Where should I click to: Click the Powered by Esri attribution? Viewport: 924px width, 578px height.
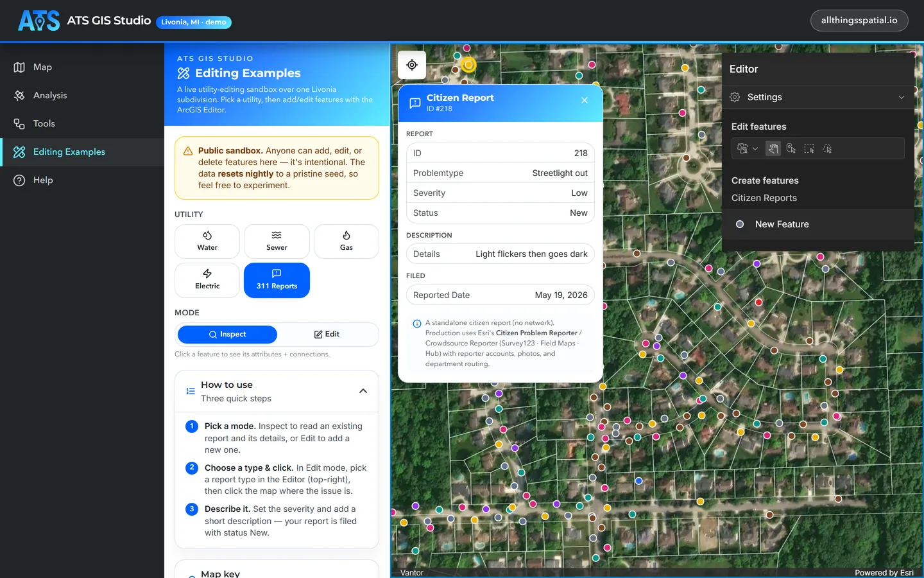pyautogui.click(x=884, y=573)
